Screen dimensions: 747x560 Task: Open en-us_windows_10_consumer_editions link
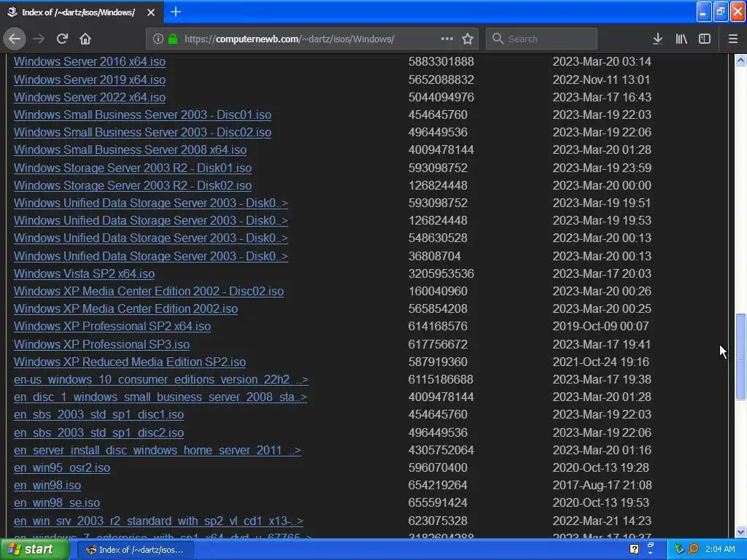point(161,379)
